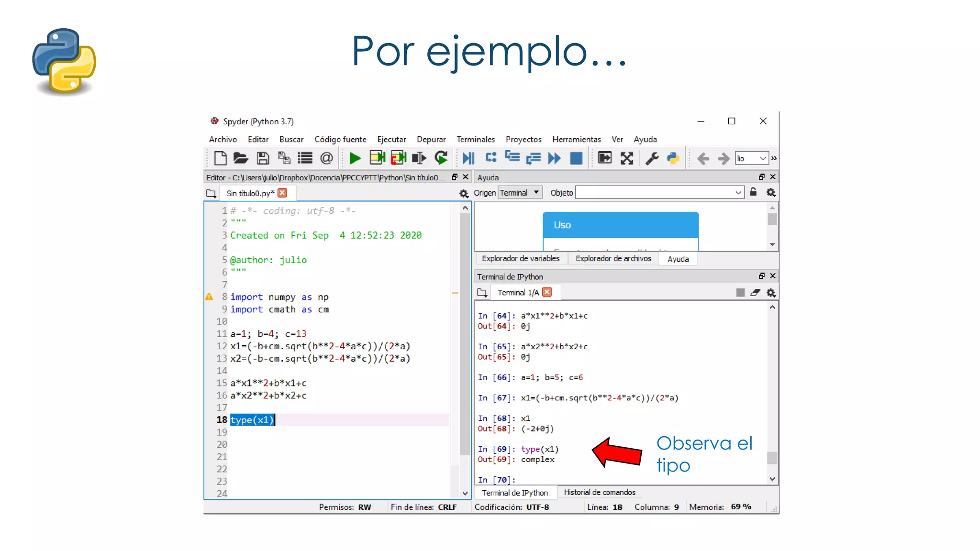Open the working directory dropdown in toolbar
This screenshot has height=551, width=980.
click(762, 158)
